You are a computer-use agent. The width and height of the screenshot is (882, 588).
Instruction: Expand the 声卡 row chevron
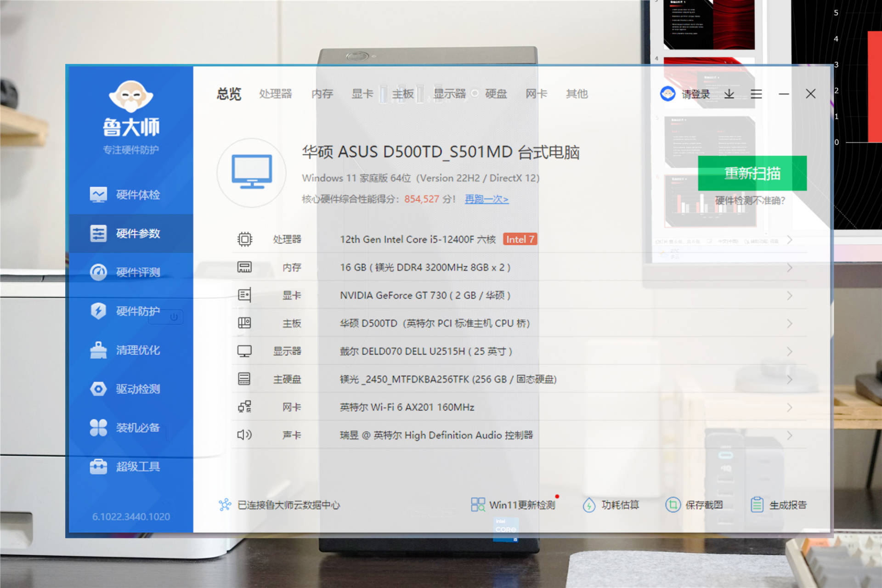[790, 435]
